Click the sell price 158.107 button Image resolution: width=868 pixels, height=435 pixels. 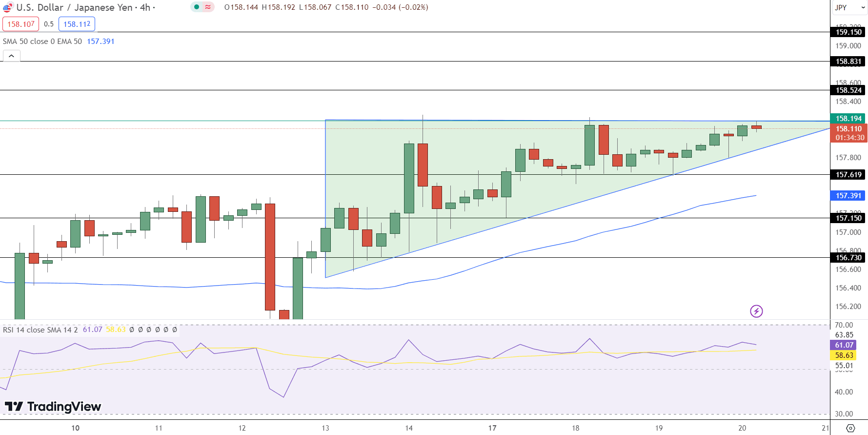coord(21,24)
